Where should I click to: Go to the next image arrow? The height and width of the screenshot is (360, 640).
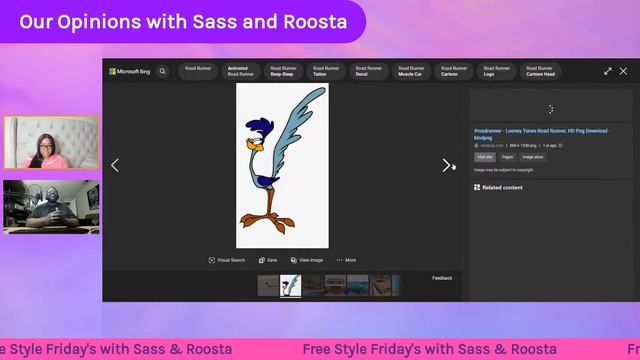click(x=446, y=165)
